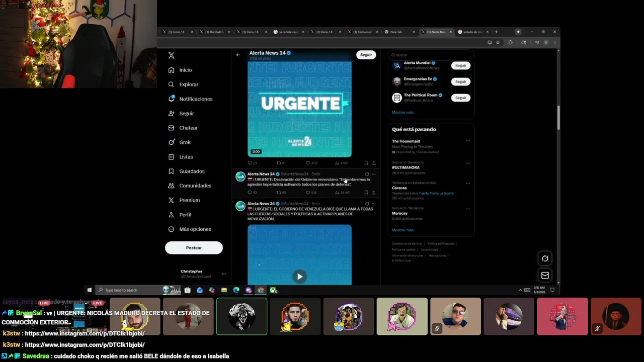Switch to the Emmanuel browser tab

click(x=362, y=32)
